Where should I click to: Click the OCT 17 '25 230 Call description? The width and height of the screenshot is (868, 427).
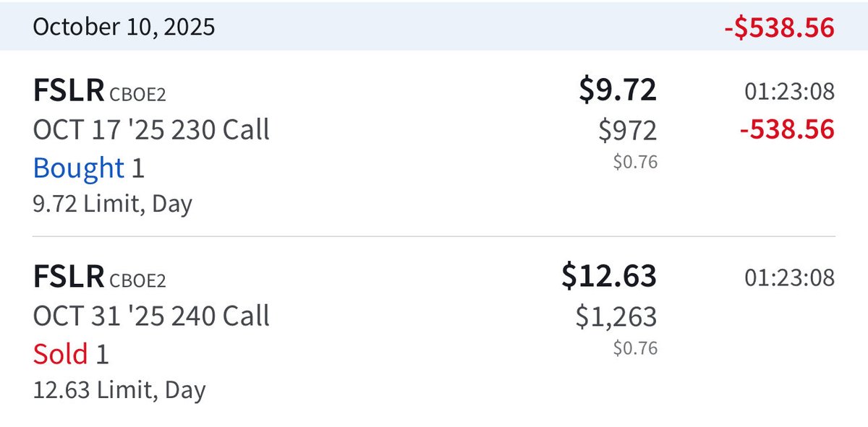point(151,130)
